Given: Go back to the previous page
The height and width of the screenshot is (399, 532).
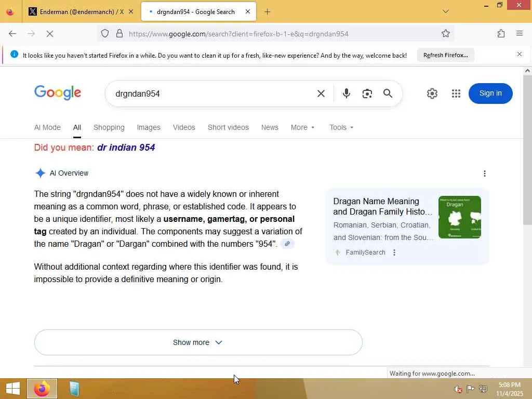Looking at the screenshot, I should 12,34.
